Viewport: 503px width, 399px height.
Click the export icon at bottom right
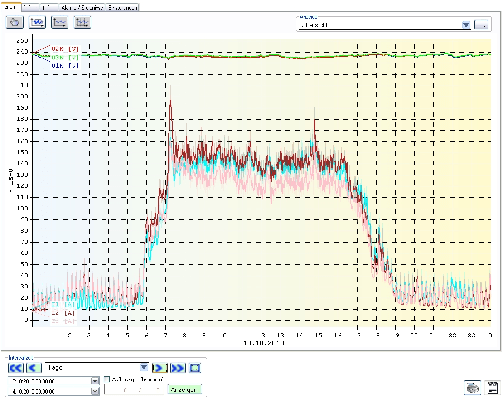click(x=492, y=388)
